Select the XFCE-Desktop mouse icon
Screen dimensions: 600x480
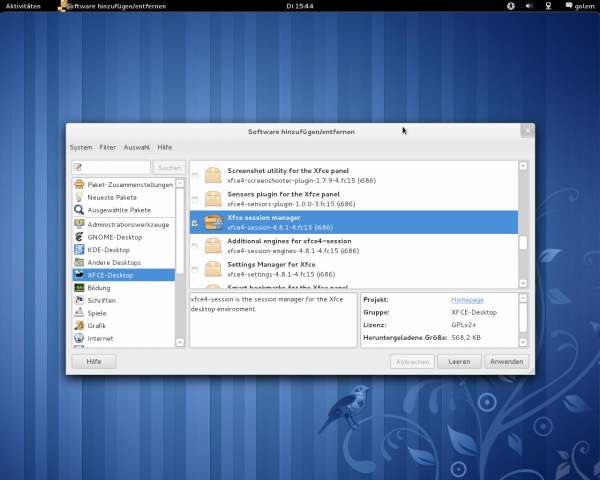pyautogui.click(x=79, y=275)
